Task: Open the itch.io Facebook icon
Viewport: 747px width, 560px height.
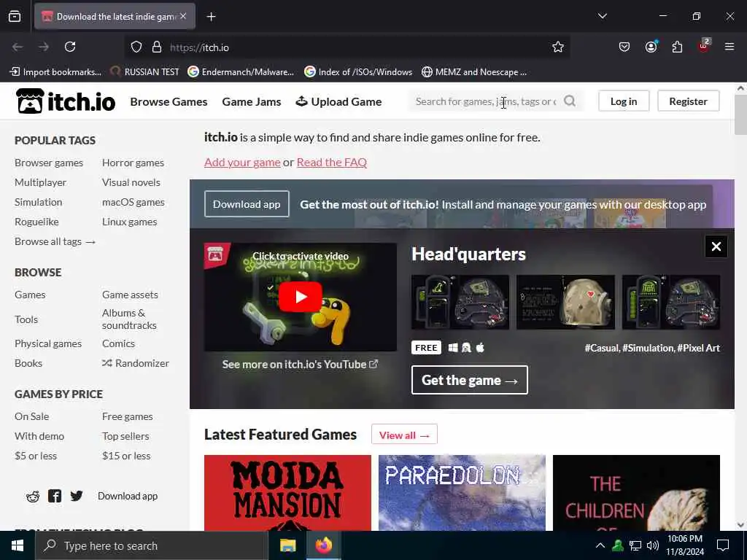Action: pyautogui.click(x=54, y=496)
